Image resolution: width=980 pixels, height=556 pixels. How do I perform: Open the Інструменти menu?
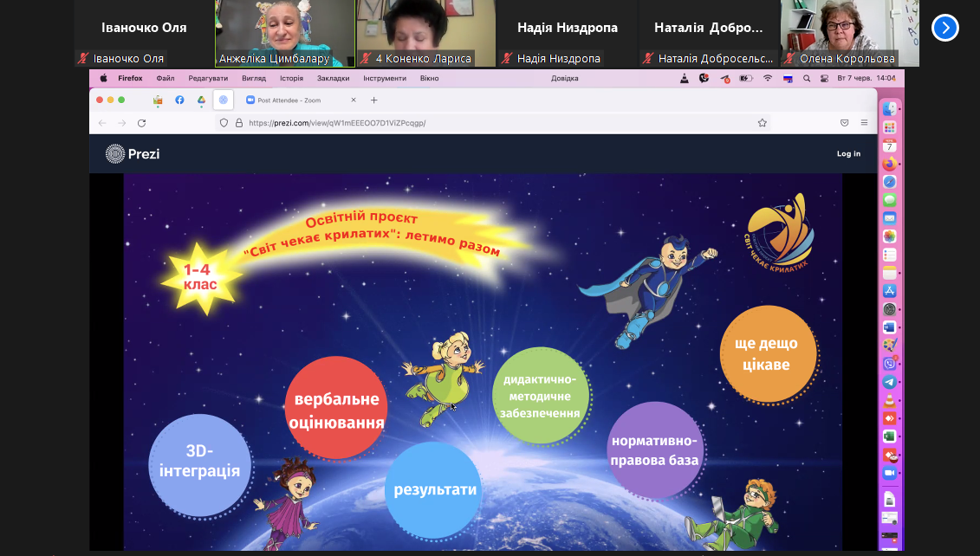coord(385,78)
